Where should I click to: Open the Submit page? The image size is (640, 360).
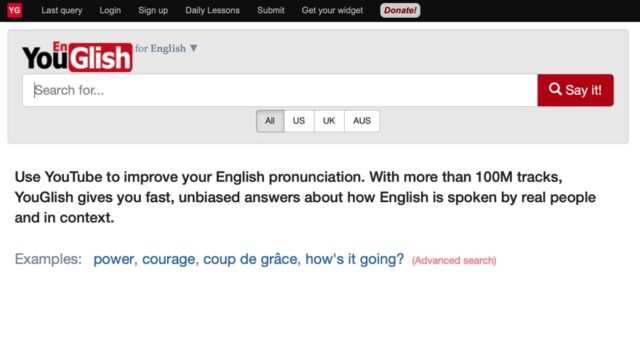click(271, 11)
